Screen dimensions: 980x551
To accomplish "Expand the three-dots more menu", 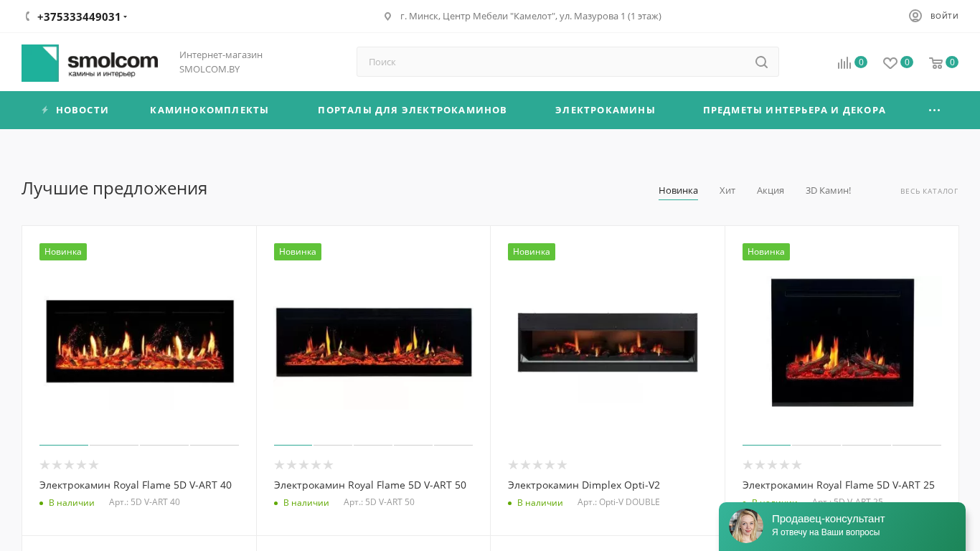I will 934,110.
